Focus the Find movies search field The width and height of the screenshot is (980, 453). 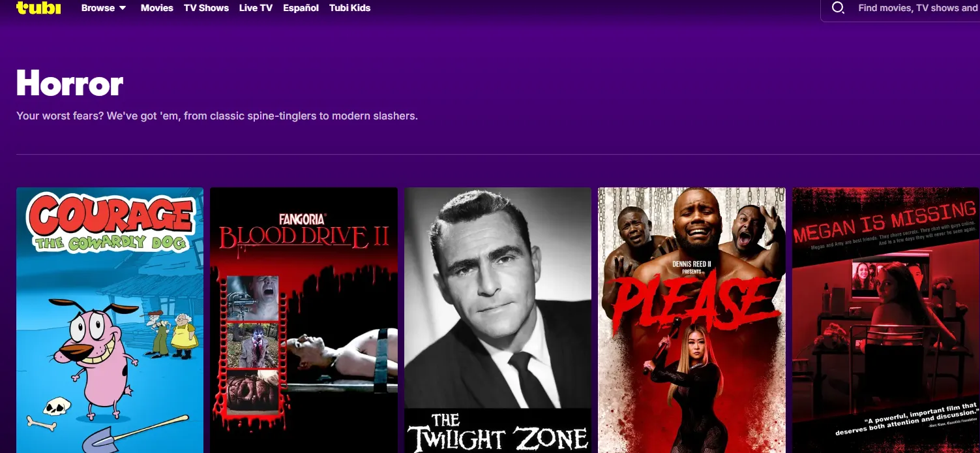click(917, 8)
